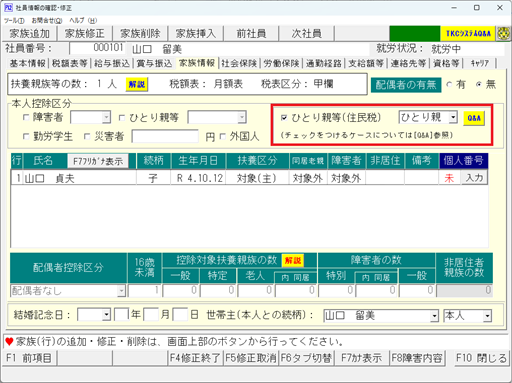
Task: Switch to the 連絡先等 tab
Action: click(x=408, y=63)
